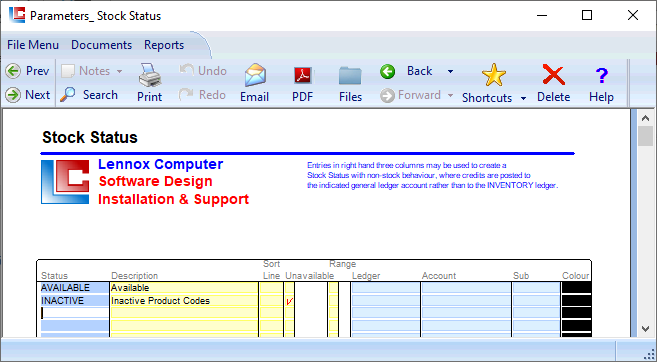Click the Help label text
The image size is (657, 362).
click(x=601, y=97)
